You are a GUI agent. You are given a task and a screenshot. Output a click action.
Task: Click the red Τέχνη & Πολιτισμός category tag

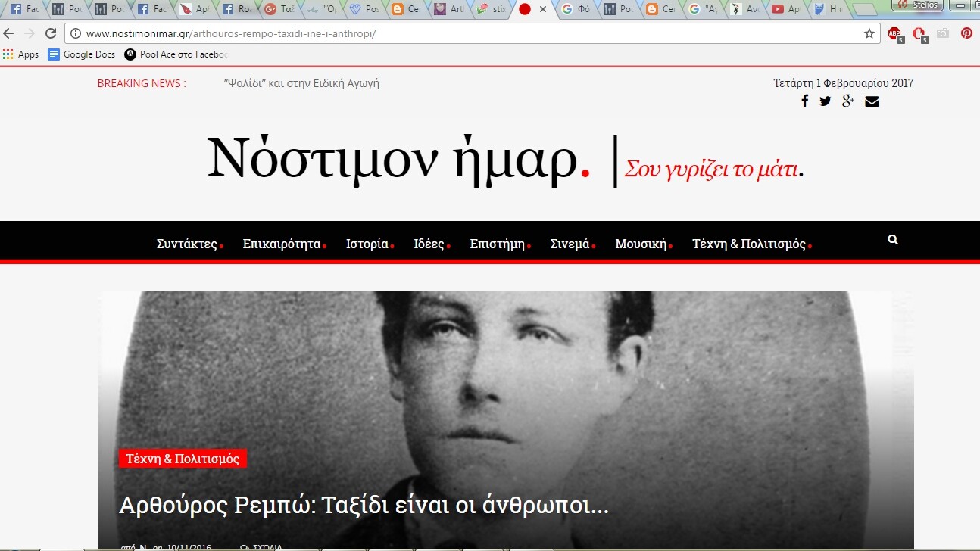[x=183, y=459]
